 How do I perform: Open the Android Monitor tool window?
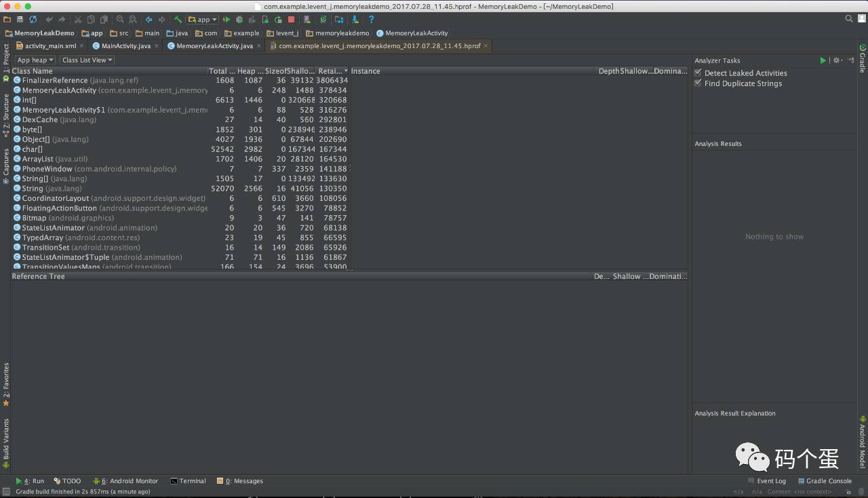125,481
